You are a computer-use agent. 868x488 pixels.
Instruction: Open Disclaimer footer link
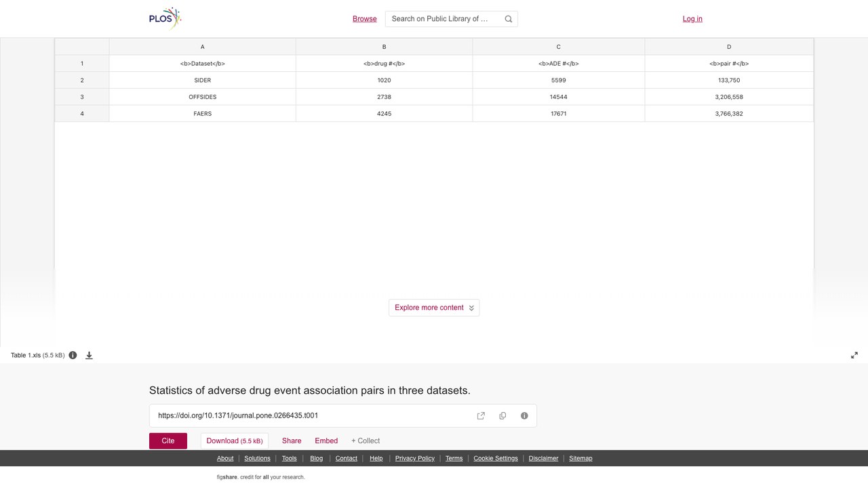coord(544,458)
